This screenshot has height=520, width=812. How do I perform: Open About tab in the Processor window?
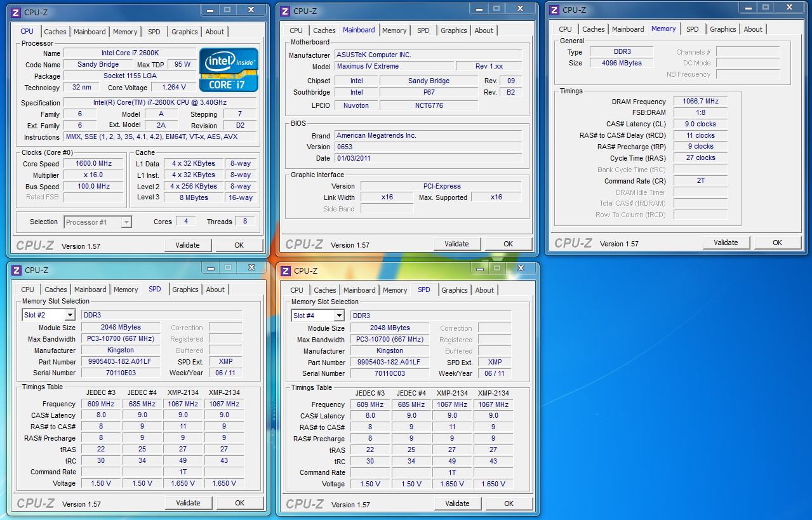215,32
